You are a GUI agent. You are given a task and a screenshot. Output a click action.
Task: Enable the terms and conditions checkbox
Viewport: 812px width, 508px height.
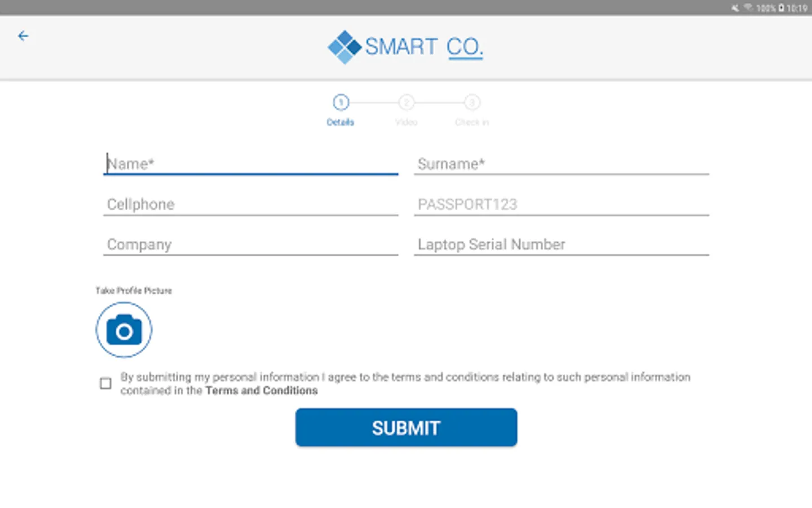pyautogui.click(x=105, y=383)
